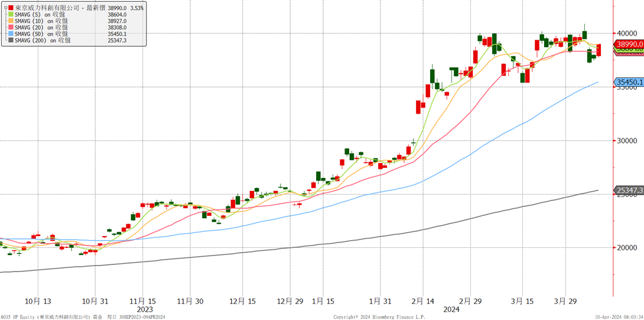Select SMAVG (200) on 收盤 legend row
Viewport: 644px width, 320px height.
coord(43,41)
